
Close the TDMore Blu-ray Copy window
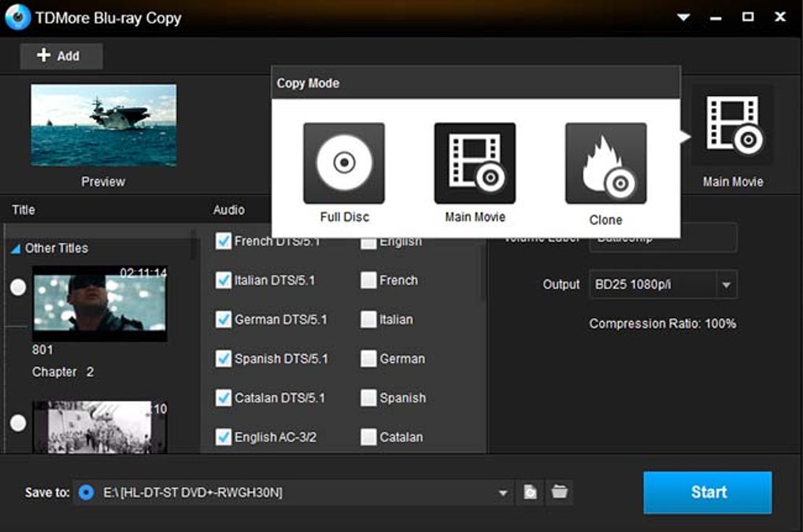pyautogui.click(x=780, y=17)
